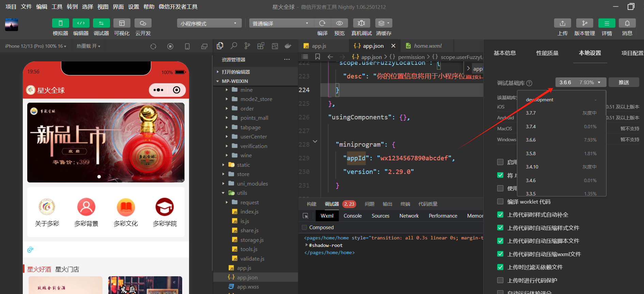
Task: Switch to the 性能质量 tab
Action: point(547,53)
